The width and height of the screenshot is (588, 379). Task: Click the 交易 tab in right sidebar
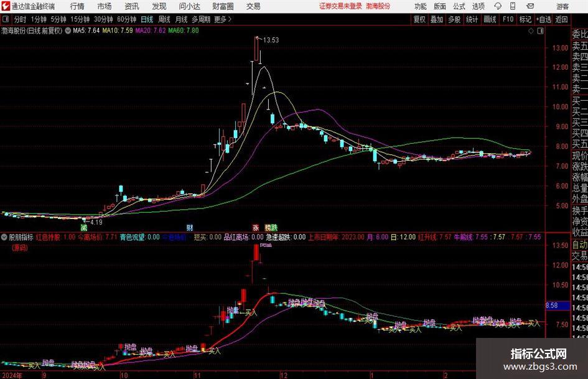580,256
